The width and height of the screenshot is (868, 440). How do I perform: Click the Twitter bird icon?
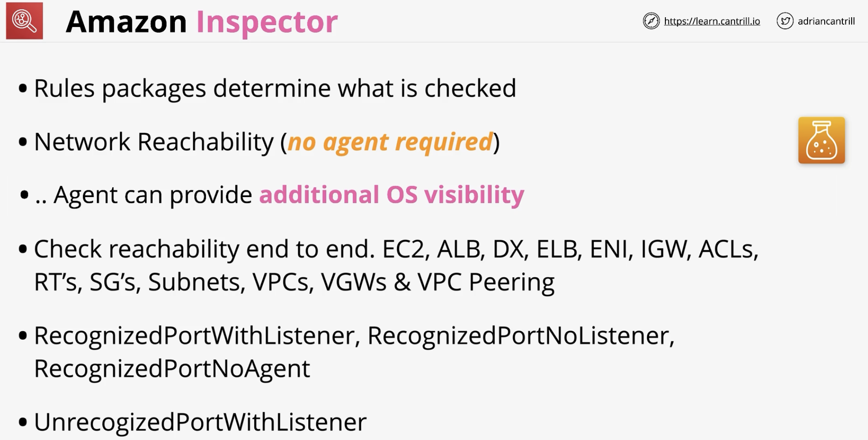(785, 21)
